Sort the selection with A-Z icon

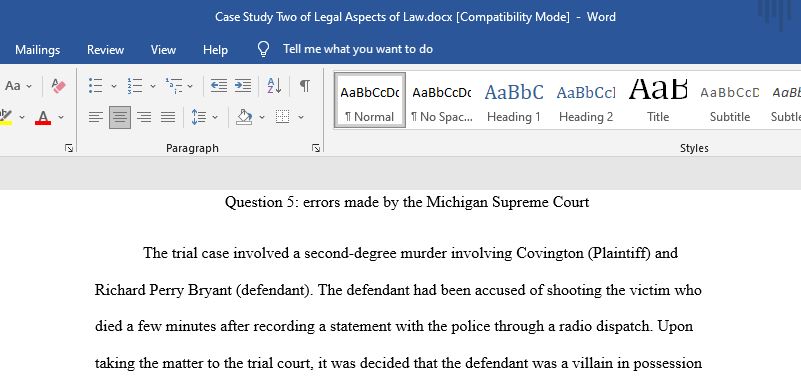tap(274, 86)
